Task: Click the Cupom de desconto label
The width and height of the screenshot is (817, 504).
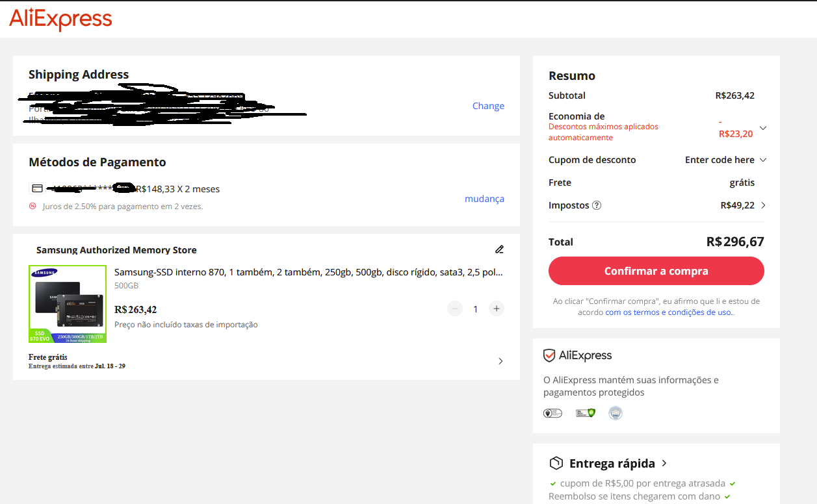Action: coord(592,160)
